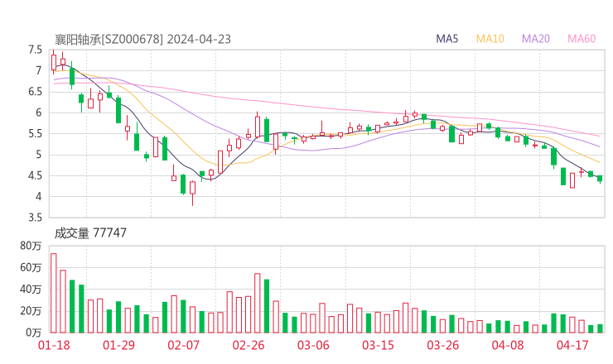
Task: Click the tallest volume bar on 01-18
Action: pos(54,294)
